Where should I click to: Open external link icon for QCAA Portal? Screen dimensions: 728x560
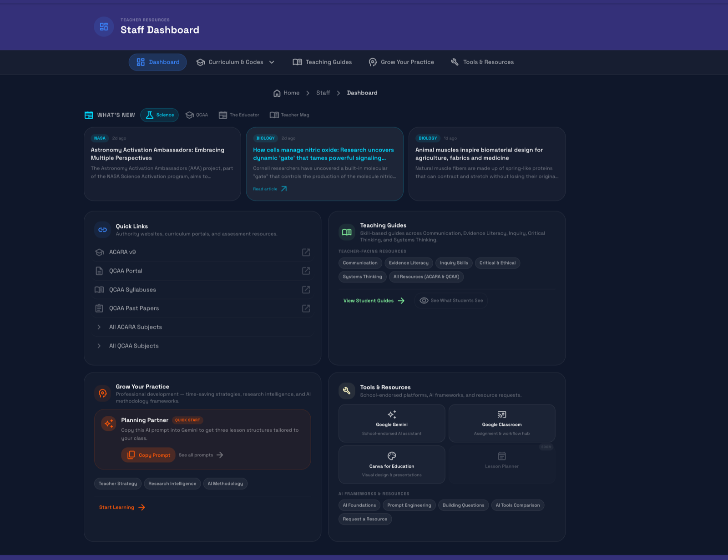[306, 271]
